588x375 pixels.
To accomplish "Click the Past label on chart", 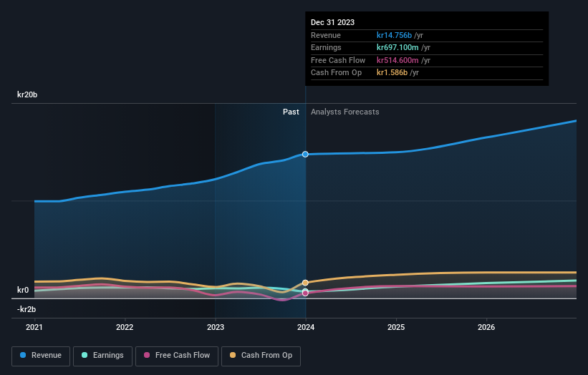I will [x=291, y=112].
